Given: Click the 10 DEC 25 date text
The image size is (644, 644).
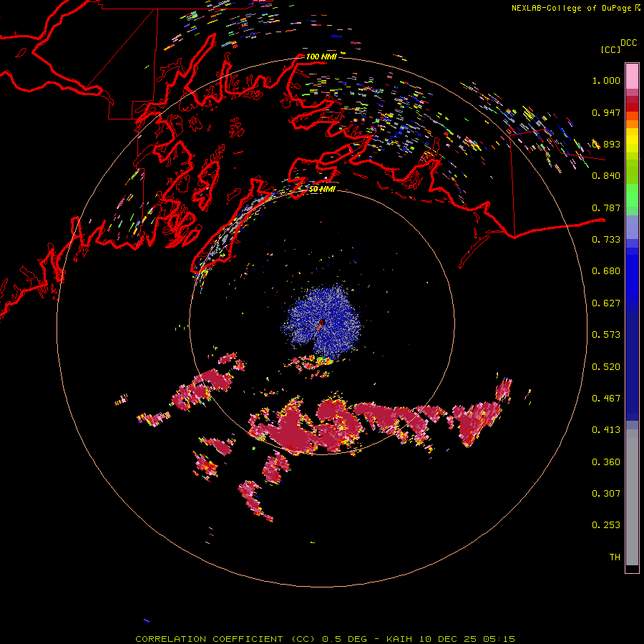Looking at the screenshot, I should click(448, 639).
